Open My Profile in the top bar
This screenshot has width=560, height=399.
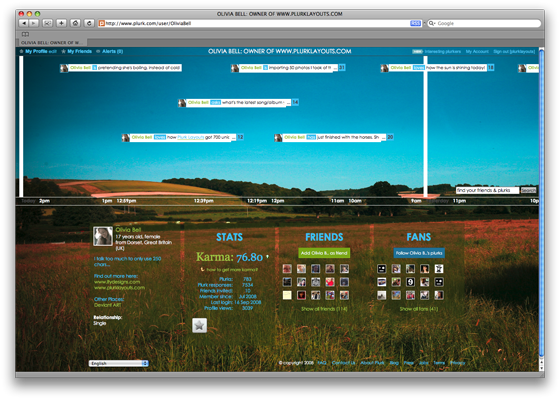pos(36,51)
